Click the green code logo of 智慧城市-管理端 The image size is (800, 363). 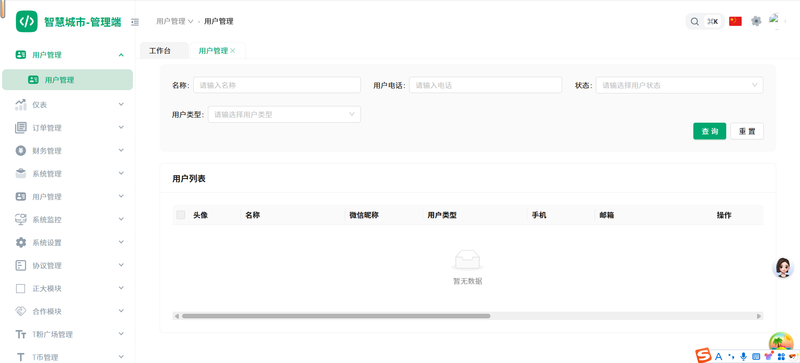click(x=27, y=21)
